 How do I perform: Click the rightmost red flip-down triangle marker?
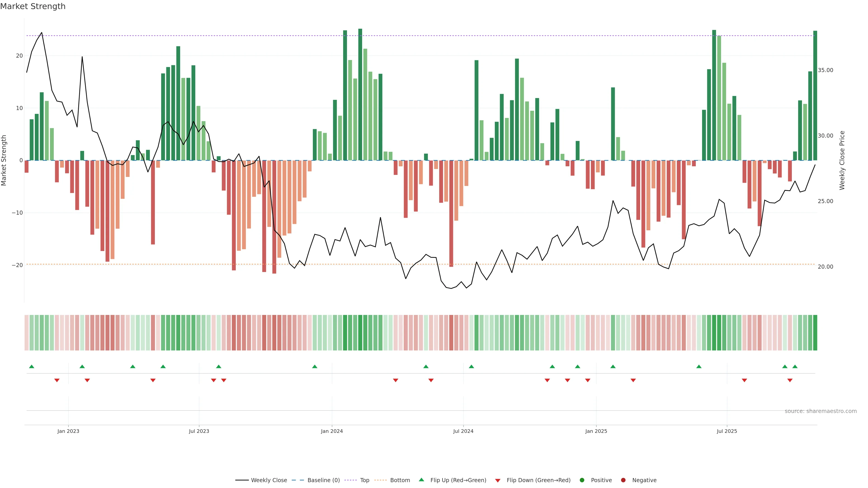coord(790,380)
